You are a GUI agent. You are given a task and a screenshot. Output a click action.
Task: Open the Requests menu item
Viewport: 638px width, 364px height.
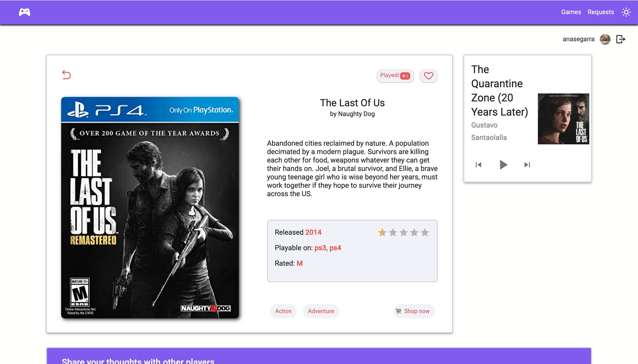[601, 12]
